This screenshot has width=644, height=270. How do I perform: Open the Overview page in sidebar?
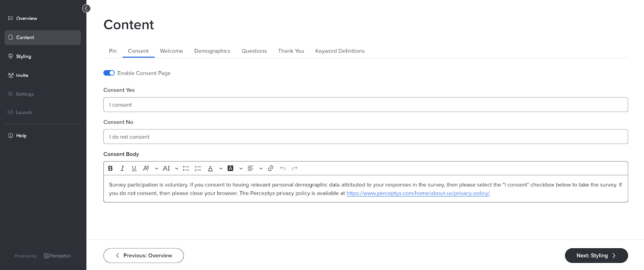[x=43, y=18]
